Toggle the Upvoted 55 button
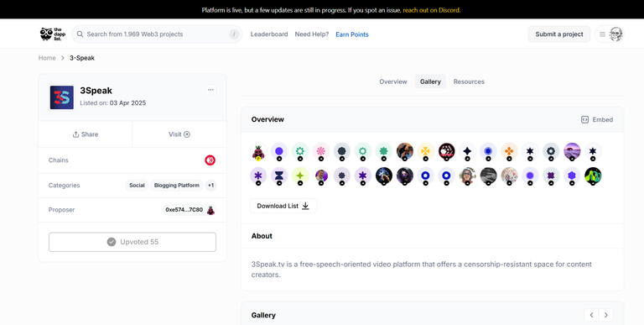The height and width of the screenshot is (325, 644). point(132,242)
